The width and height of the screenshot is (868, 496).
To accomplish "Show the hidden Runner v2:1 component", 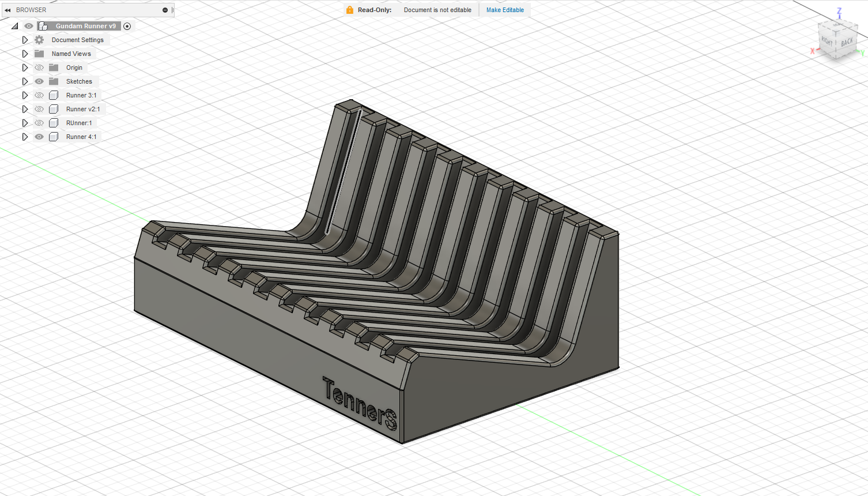I will pos(39,109).
